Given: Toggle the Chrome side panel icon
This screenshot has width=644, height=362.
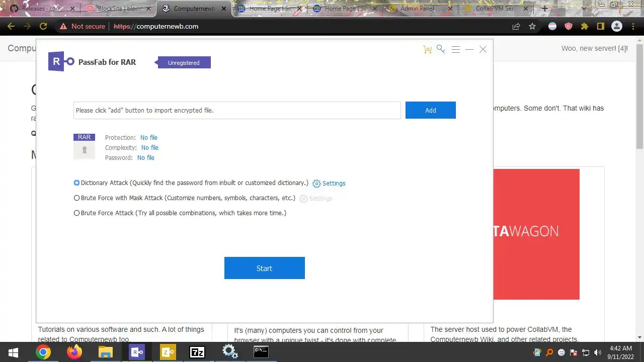Looking at the screenshot, I should point(601,26).
